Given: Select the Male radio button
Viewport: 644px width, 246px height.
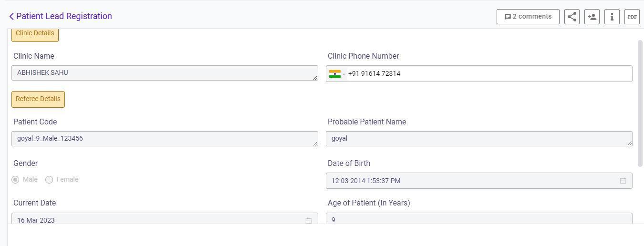Looking at the screenshot, I should 15,180.
